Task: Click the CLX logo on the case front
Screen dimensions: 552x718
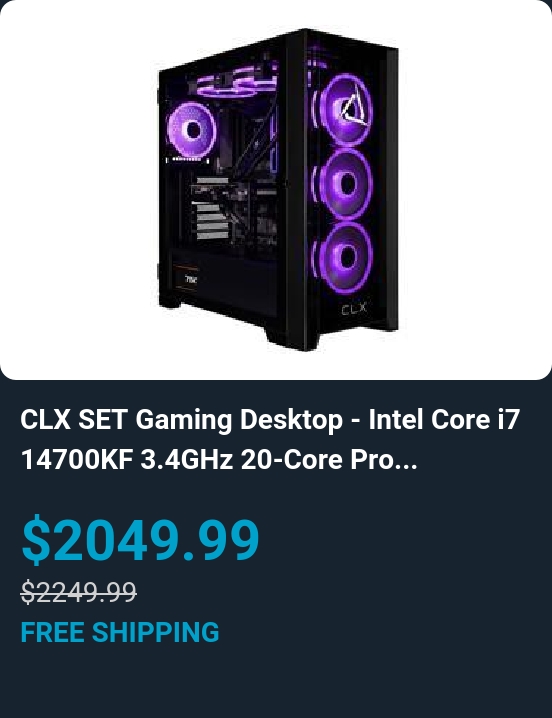Action: (x=354, y=309)
